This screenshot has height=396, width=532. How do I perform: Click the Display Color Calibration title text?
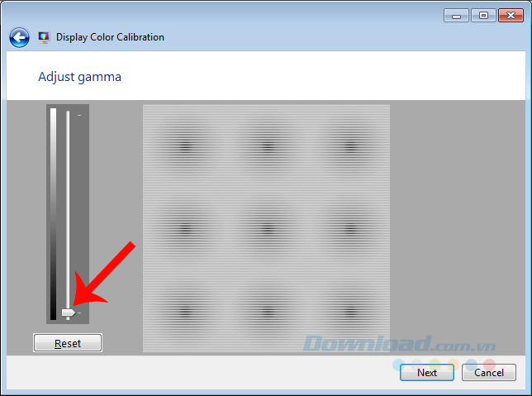click(x=110, y=37)
